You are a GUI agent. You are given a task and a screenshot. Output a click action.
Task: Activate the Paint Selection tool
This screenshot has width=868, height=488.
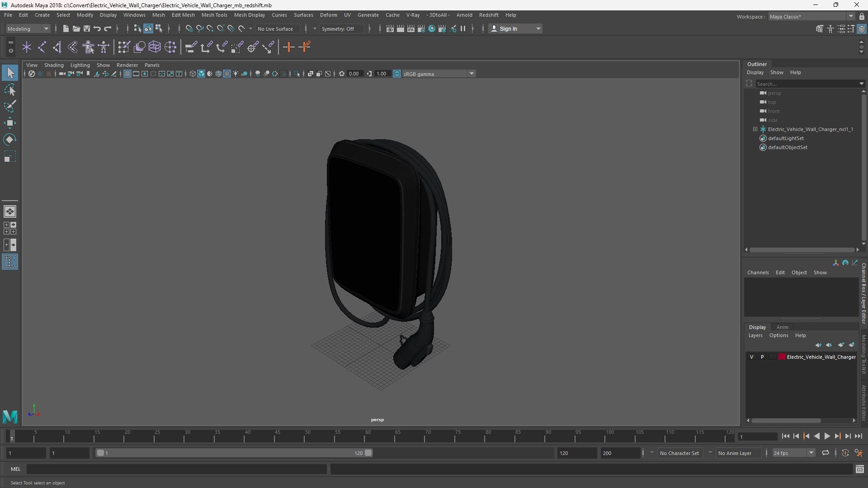(10, 107)
